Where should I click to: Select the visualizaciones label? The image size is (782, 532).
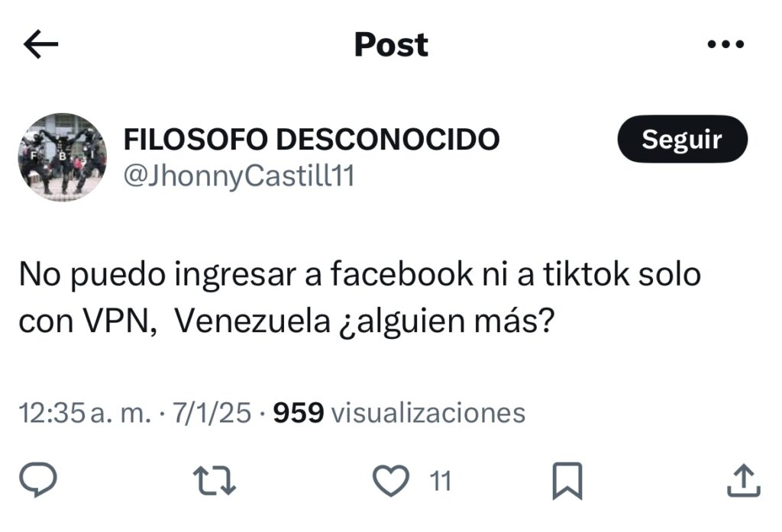[x=428, y=414]
